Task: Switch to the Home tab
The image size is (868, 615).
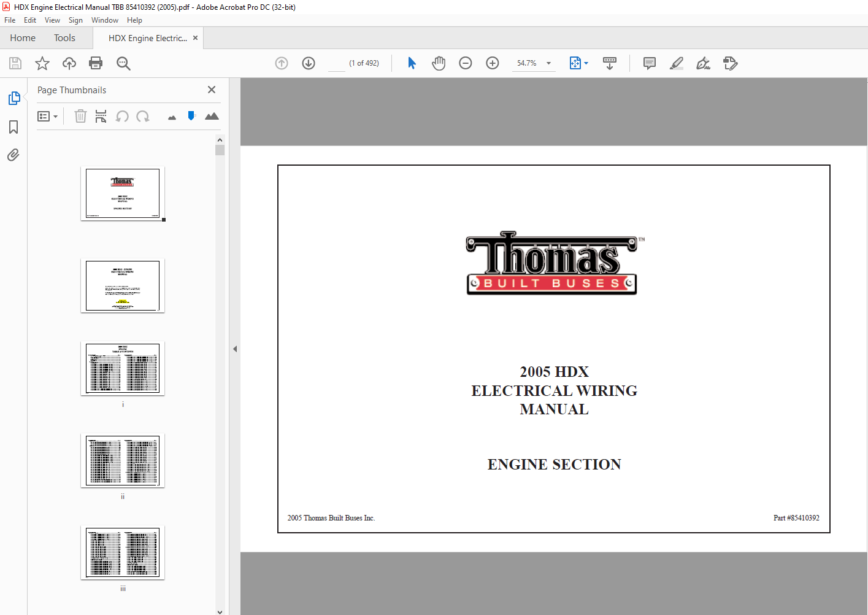Action: 23,38
